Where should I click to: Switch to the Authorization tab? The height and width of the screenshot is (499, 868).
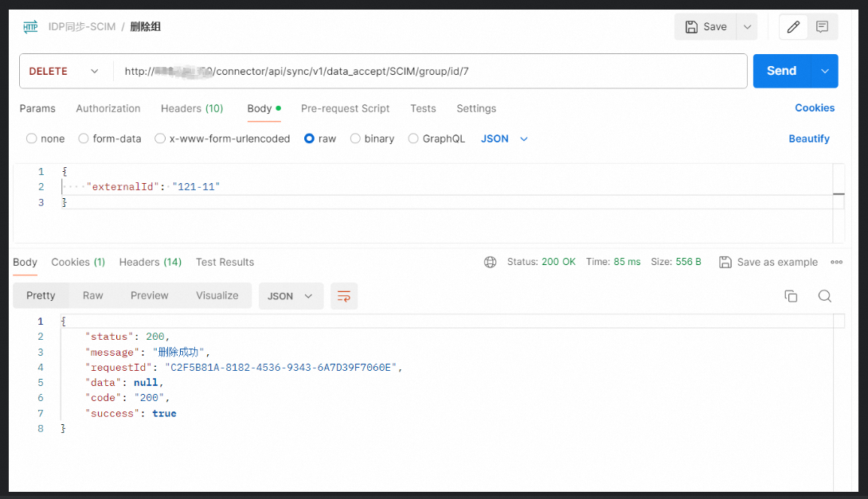108,108
